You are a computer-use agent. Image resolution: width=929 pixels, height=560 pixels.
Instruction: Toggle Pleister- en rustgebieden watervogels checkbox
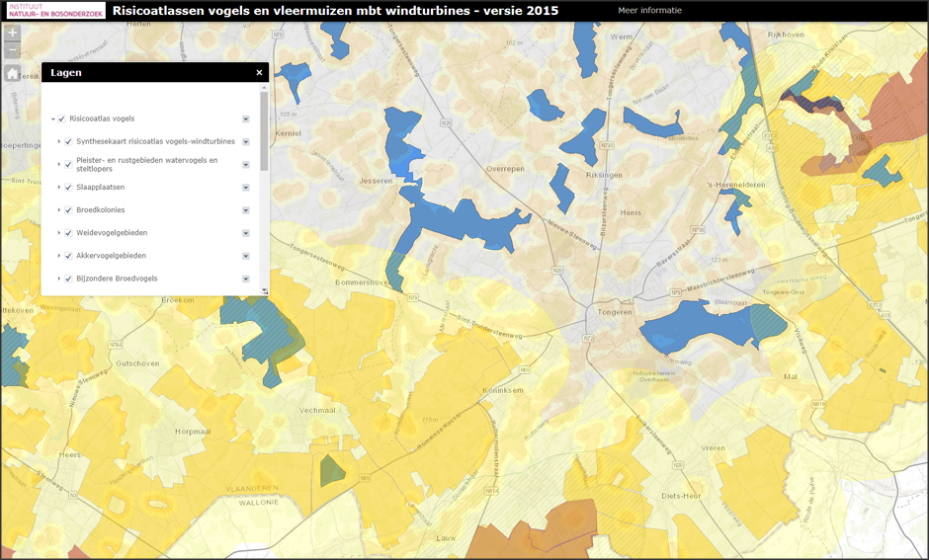[x=68, y=165]
